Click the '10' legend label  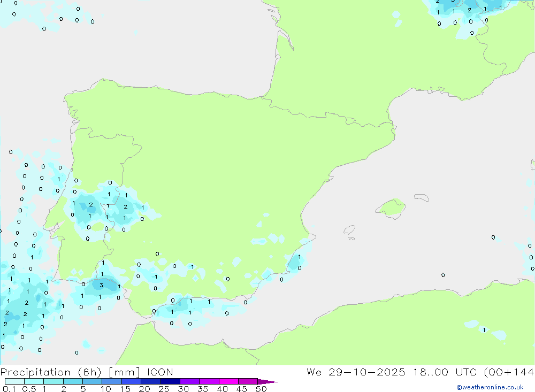106,389
